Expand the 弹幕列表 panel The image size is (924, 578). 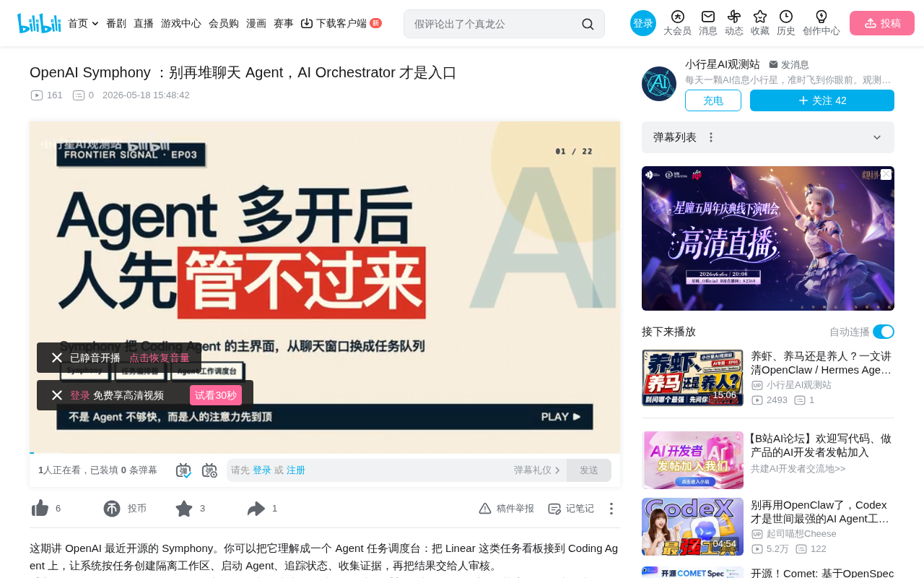point(877,137)
